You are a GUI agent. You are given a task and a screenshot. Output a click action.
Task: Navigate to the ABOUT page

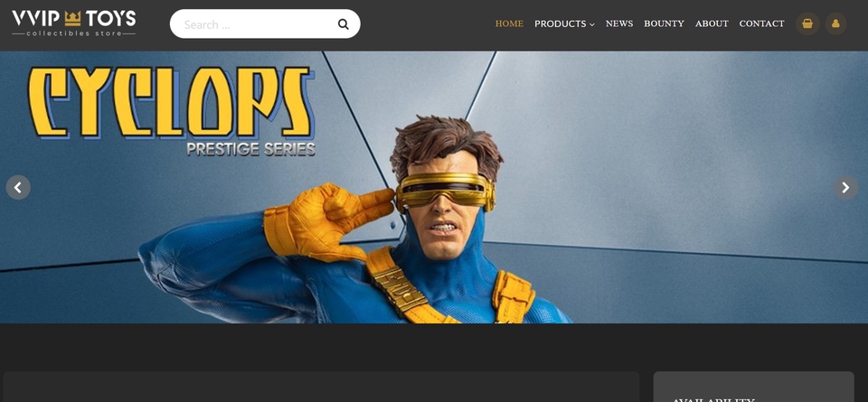[x=712, y=23]
